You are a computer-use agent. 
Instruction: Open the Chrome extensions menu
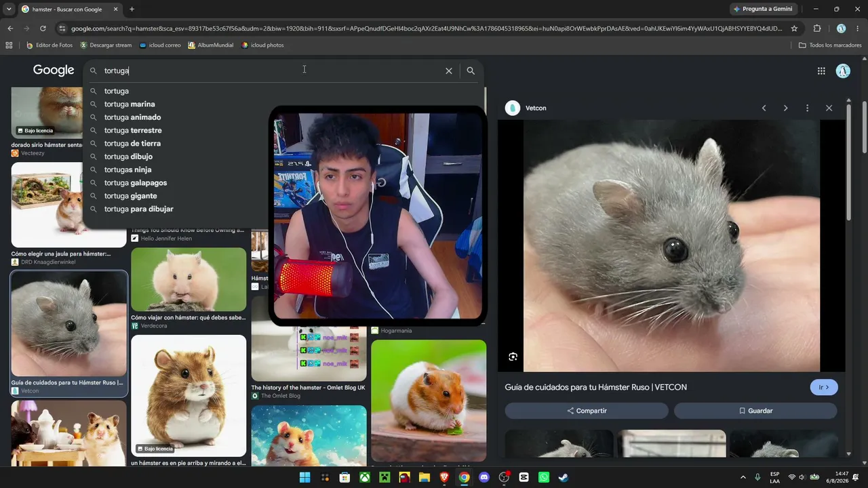817,28
